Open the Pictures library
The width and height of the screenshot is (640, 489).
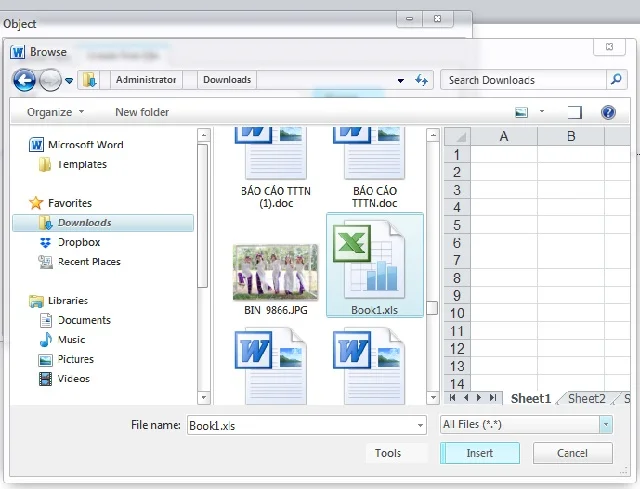coord(66,359)
